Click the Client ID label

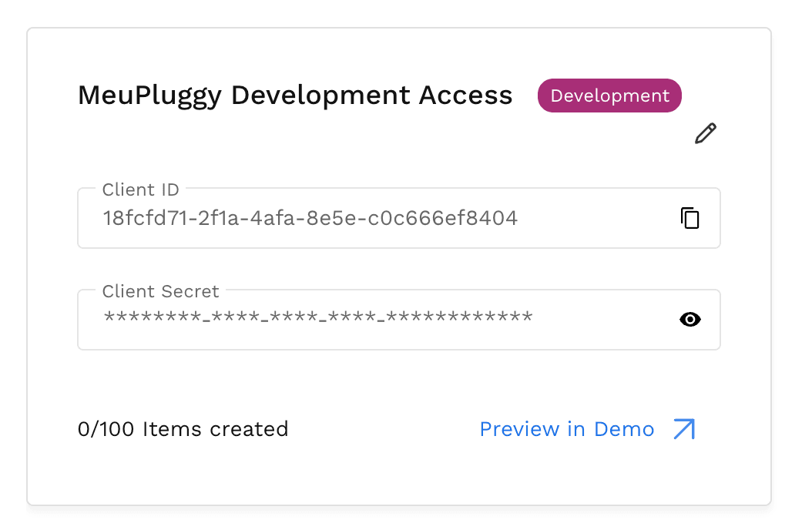tap(140, 190)
